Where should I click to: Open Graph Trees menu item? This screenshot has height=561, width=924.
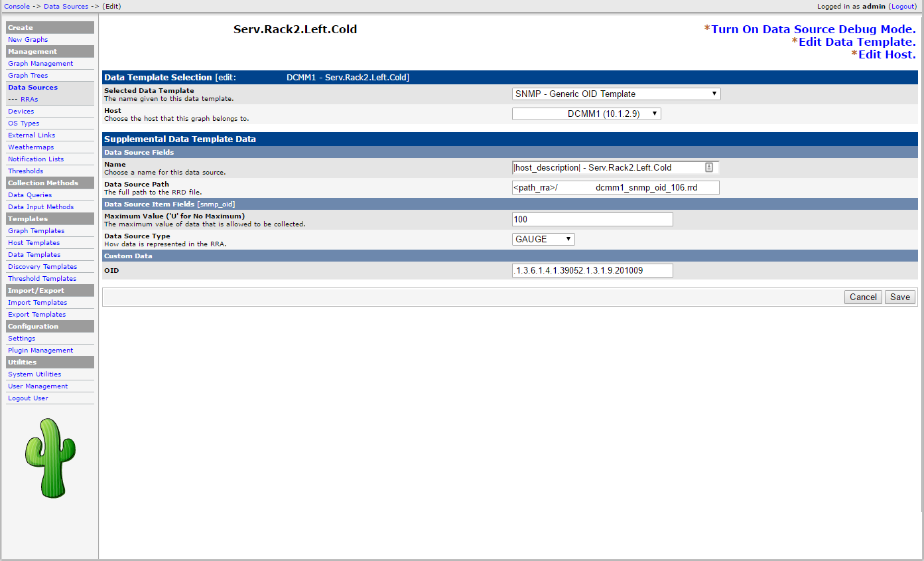(28, 76)
